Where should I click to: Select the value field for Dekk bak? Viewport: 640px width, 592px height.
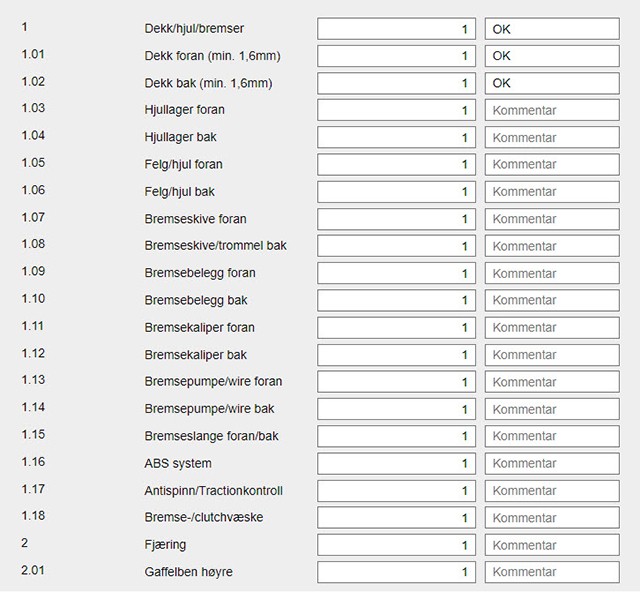click(x=396, y=83)
